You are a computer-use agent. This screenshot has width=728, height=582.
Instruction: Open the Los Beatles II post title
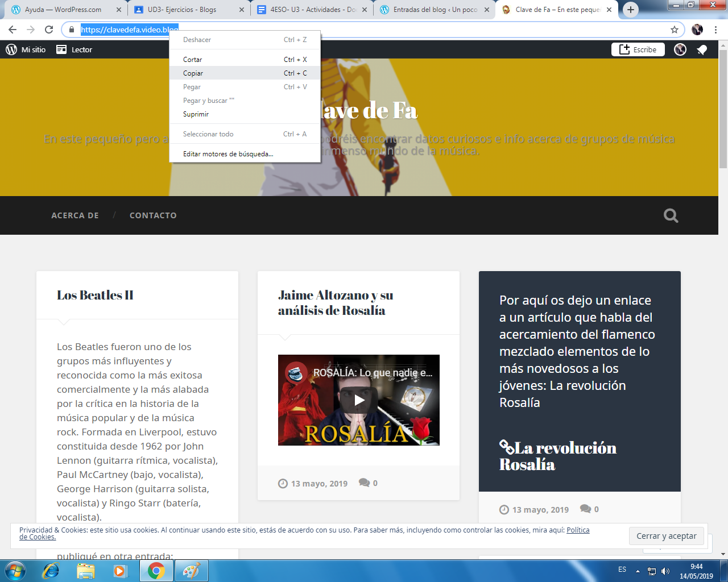point(95,295)
